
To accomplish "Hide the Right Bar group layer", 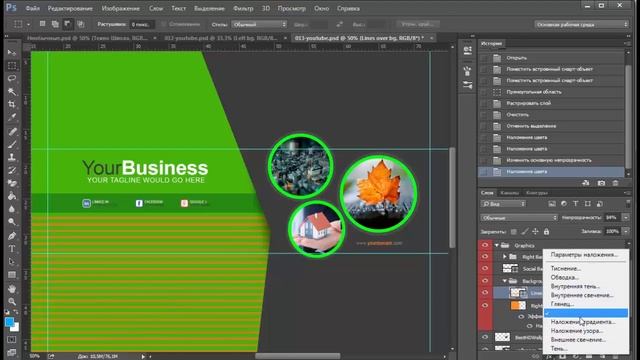I will 485,257.
